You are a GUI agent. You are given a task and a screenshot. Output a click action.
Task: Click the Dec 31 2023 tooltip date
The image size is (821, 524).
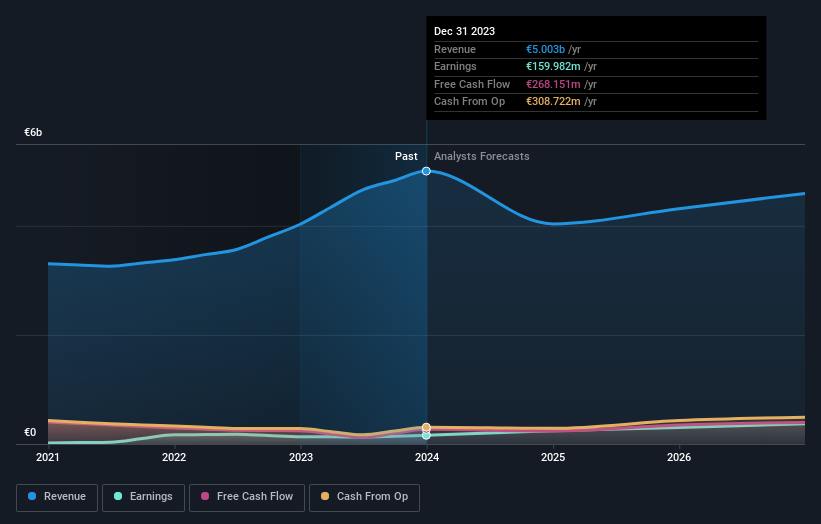[464, 31]
